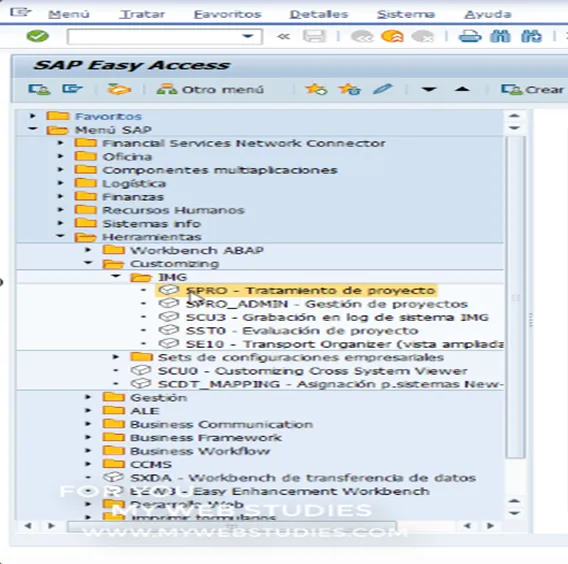Click the Crear button
The height and width of the screenshot is (564, 568).
[x=532, y=89]
